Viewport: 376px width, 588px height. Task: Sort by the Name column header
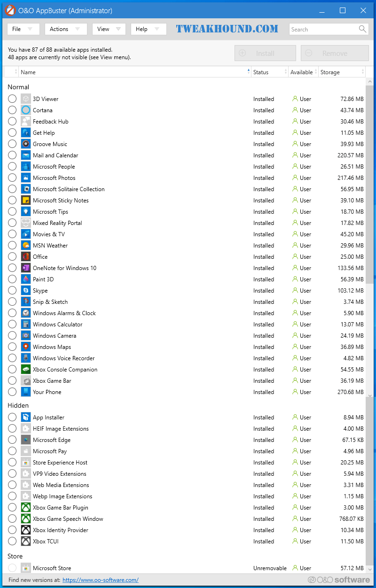[135, 72]
